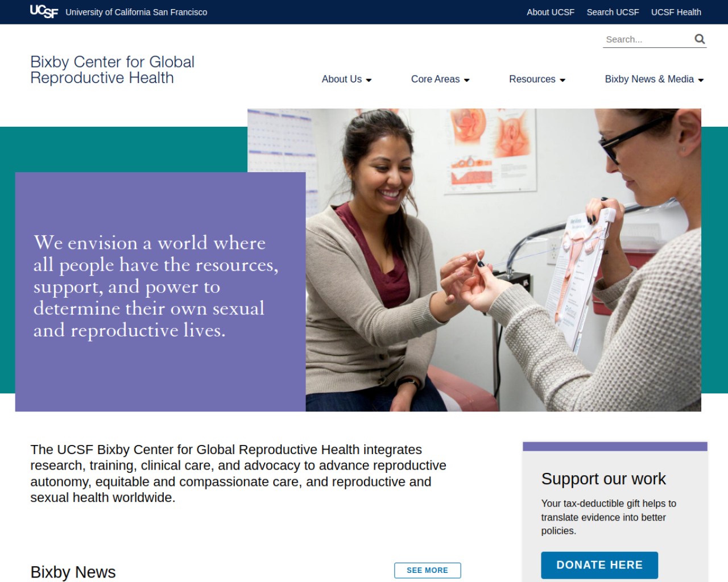
Task: Open the University of California San Francisco link
Action: coord(136,12)
